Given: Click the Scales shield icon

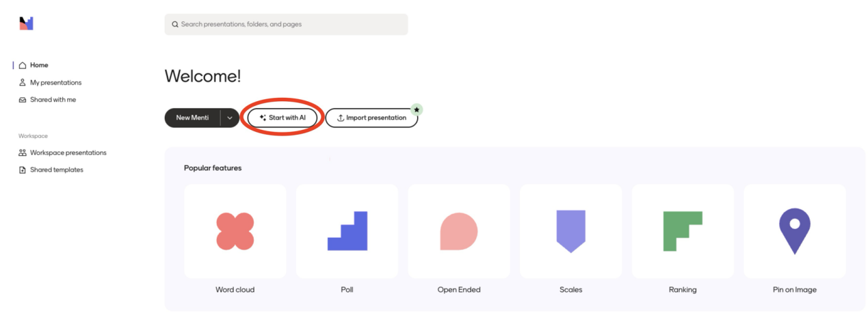Looking at the screenshot, I should [x=570, y=231].
